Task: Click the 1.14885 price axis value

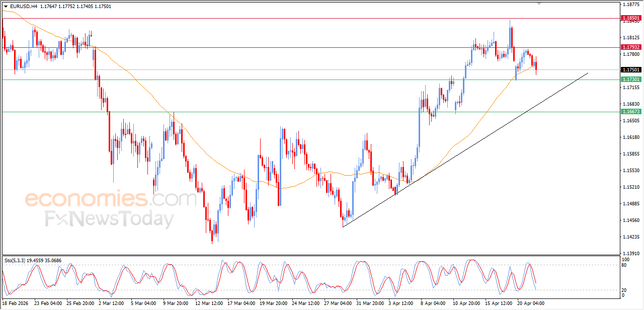Action: point(631,204)
